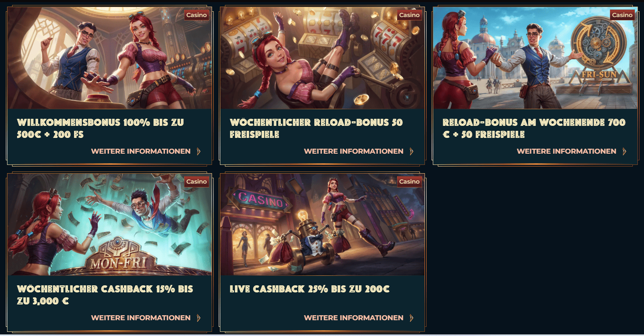The height and width of the screenshot is (336, 644).
Task: Open Weitere Informationen for Wöchentlicher Cashback
Action: click(141, 318)
